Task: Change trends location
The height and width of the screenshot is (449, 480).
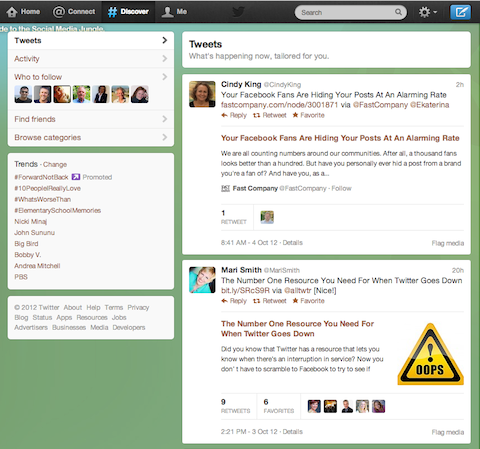Action: point(55,164)
